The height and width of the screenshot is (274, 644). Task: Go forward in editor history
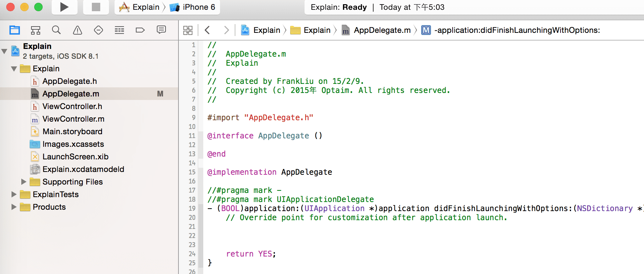coord(226,30)
